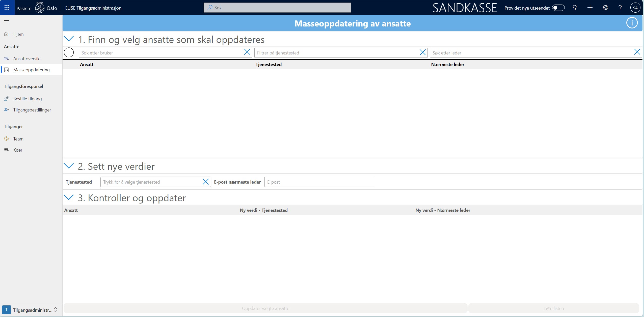Select the Tilgangsadministrasjon menu item

[31, 310]
